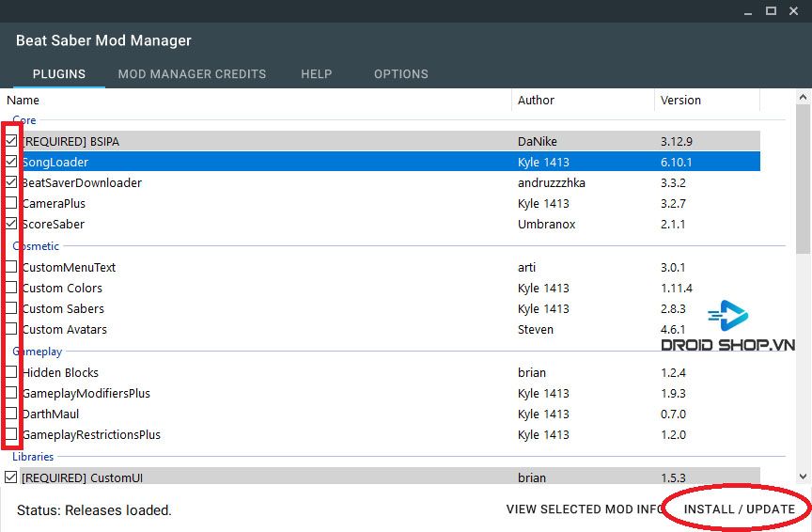Uncheck the BeatSaverDownloader checkbox

click(x=11, y=182)
